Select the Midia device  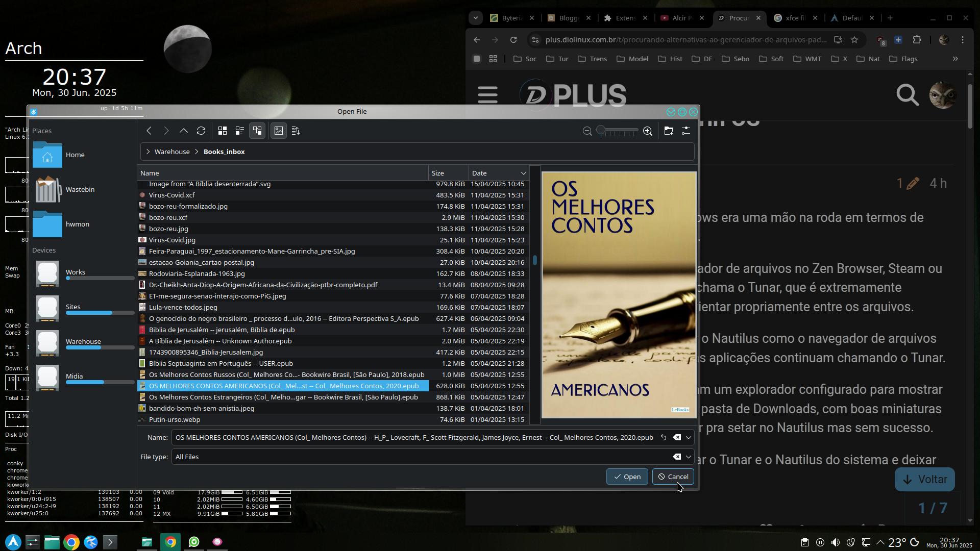click(82, 377)
